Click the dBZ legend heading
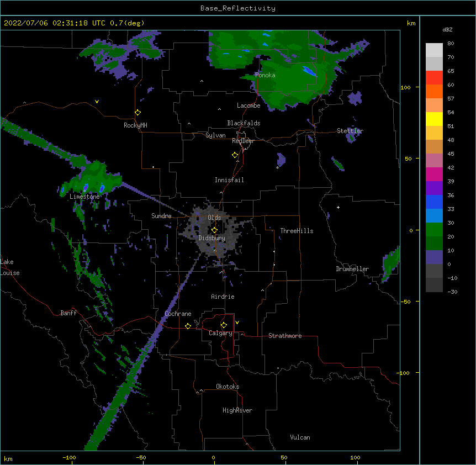Image resolution: width=476 pixels, height=465 pixels. point(447,30)
